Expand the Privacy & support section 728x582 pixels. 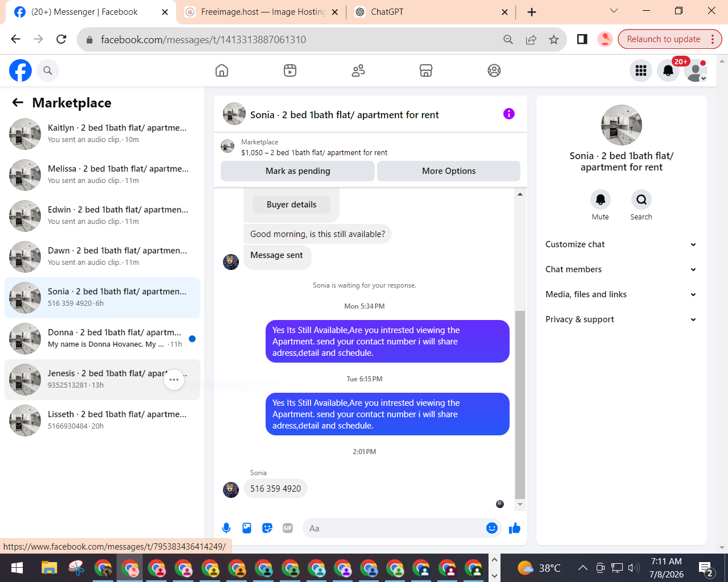(x=621, y=319)
